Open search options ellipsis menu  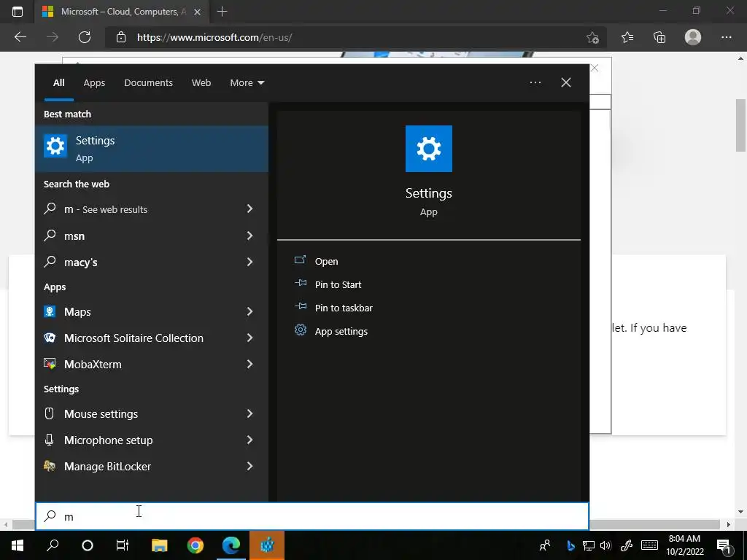pyautogui.click(x=535, y=82)
